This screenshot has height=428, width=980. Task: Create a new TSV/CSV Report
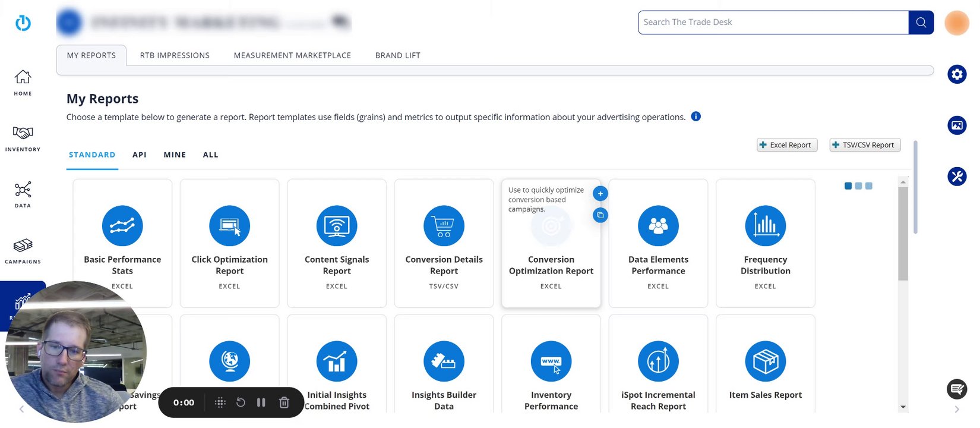tap(865, 145)
